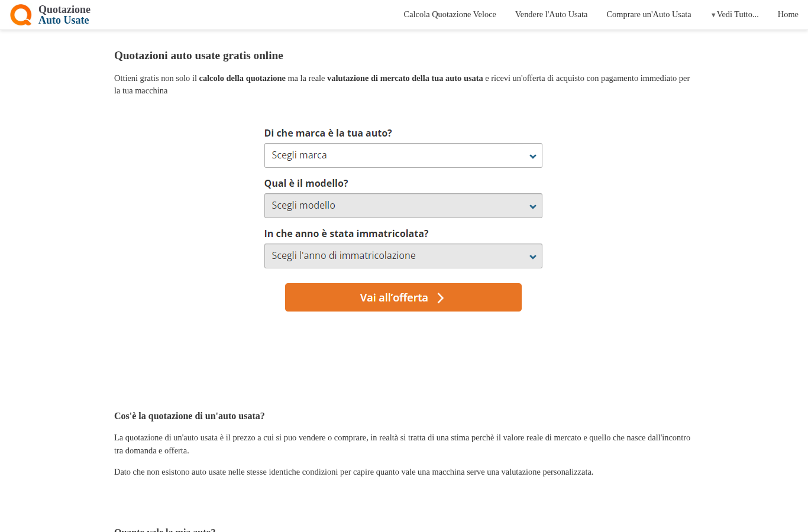
Task: Click the Quotazione Auto Usate site title
Action: 64,15
